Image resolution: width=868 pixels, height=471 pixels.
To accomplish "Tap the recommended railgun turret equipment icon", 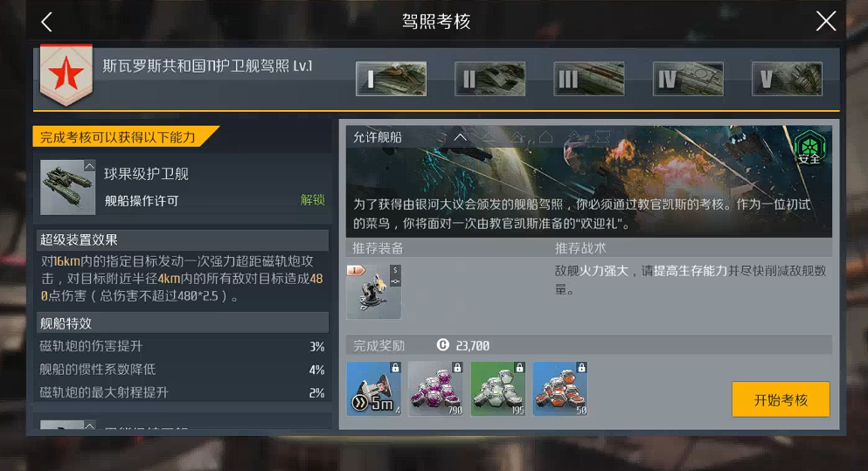I will tap(373, 291).
